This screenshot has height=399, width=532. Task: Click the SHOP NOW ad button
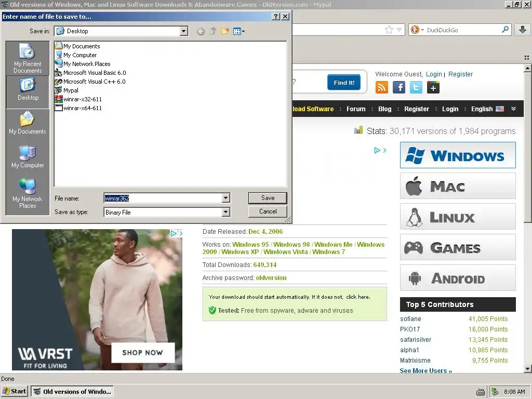[142, 353]
